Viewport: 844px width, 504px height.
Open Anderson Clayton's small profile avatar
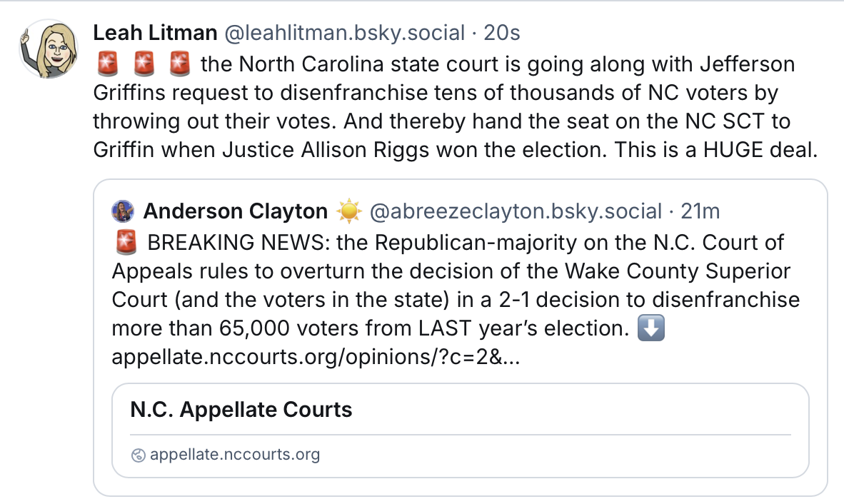point(123,211)
